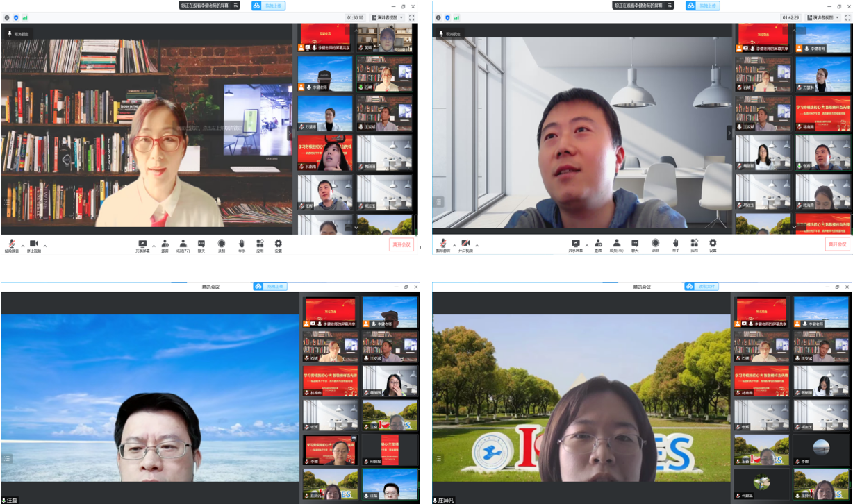Click Leave Meeting (离开会议) in top-right window
The image size is (853, 504).
pos(837,244)
